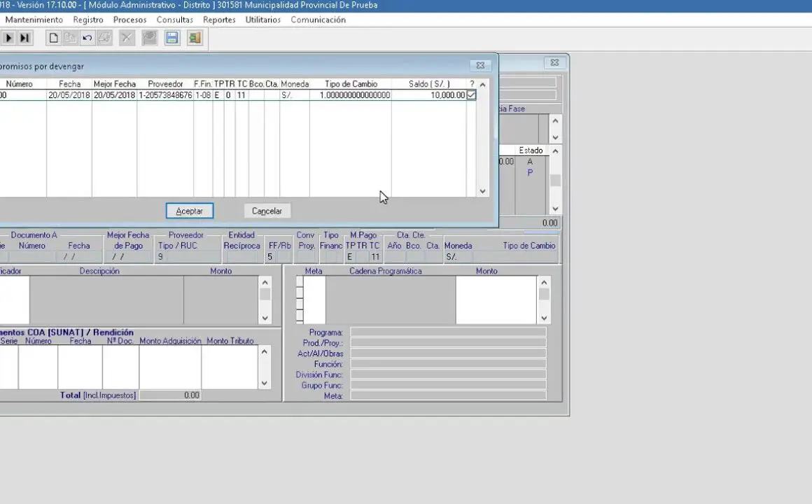Open the Mantenimiento menu
The image size is (812, 504).
click(x=34, y=20)
